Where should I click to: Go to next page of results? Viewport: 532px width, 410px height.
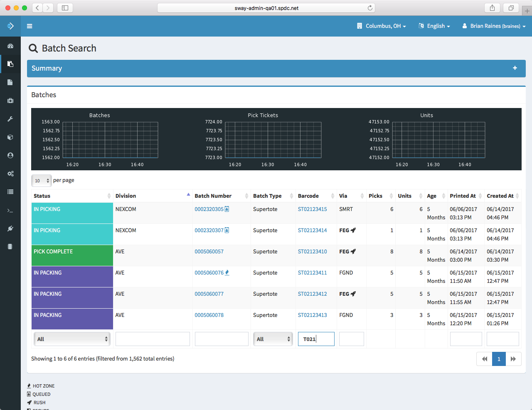pos(513,359)
